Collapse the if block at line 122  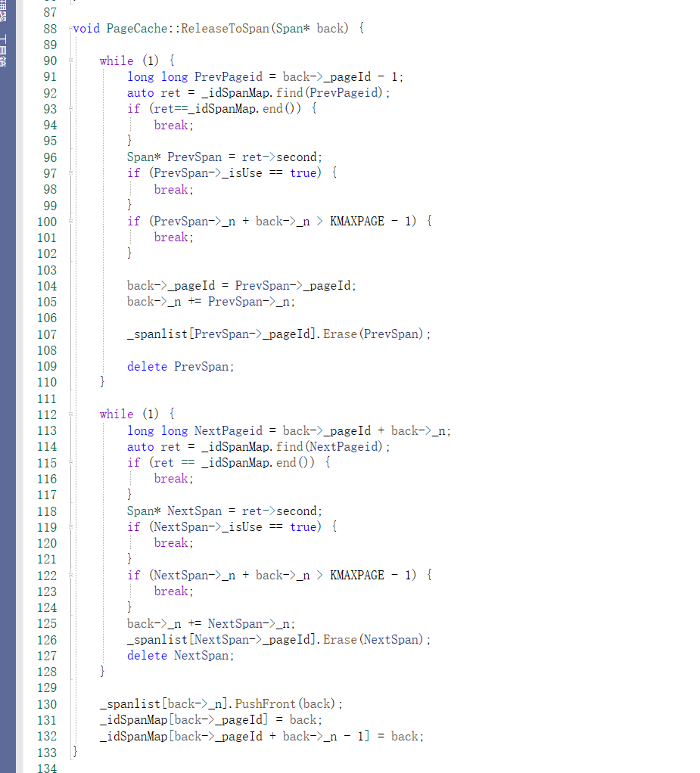pyautogui.click(x=70, y=575)
